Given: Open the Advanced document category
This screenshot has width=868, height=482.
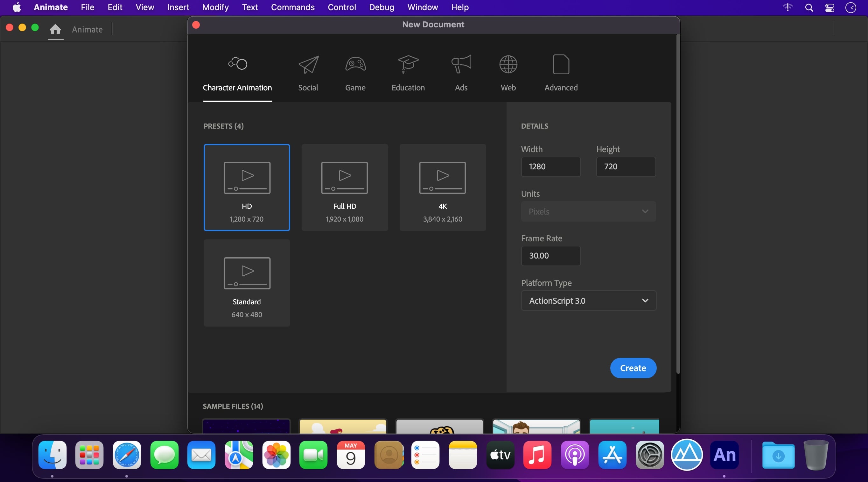Looking at the screenshot, I should [561, 65].
